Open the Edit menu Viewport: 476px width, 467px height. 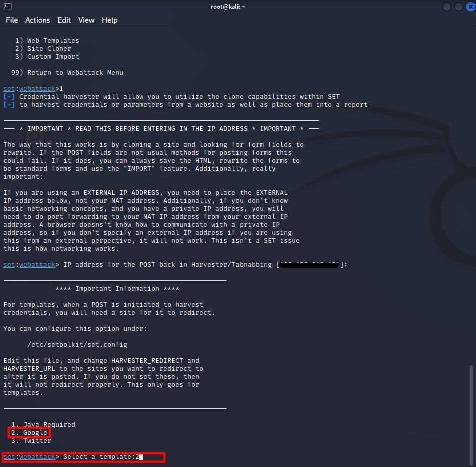coord(64,20)
